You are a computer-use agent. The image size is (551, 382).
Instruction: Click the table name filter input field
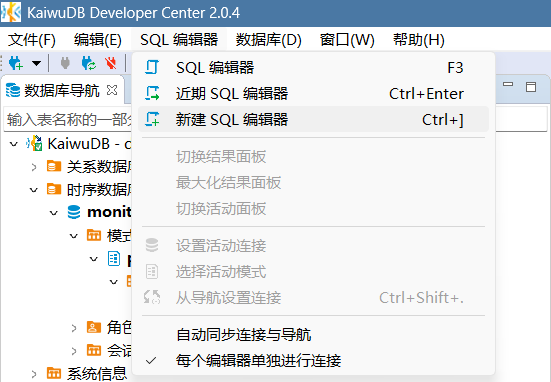point(69,119)
